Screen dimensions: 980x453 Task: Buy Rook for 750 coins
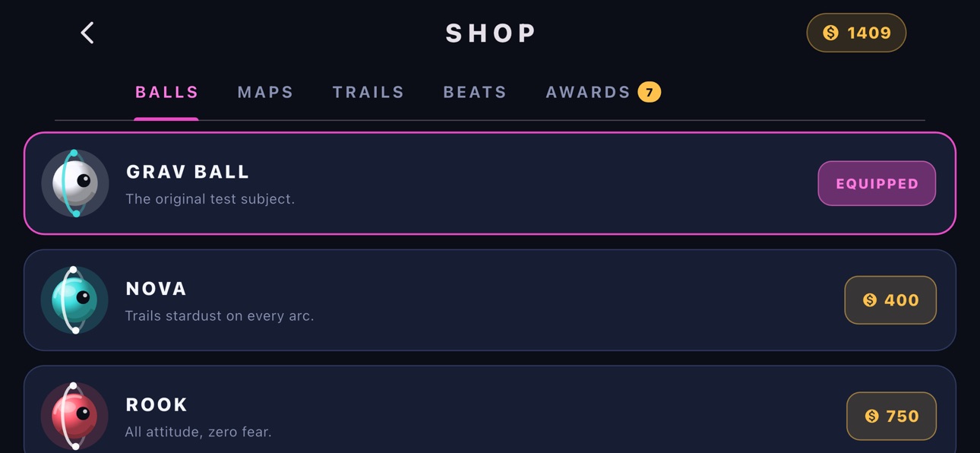pos(891,417)
